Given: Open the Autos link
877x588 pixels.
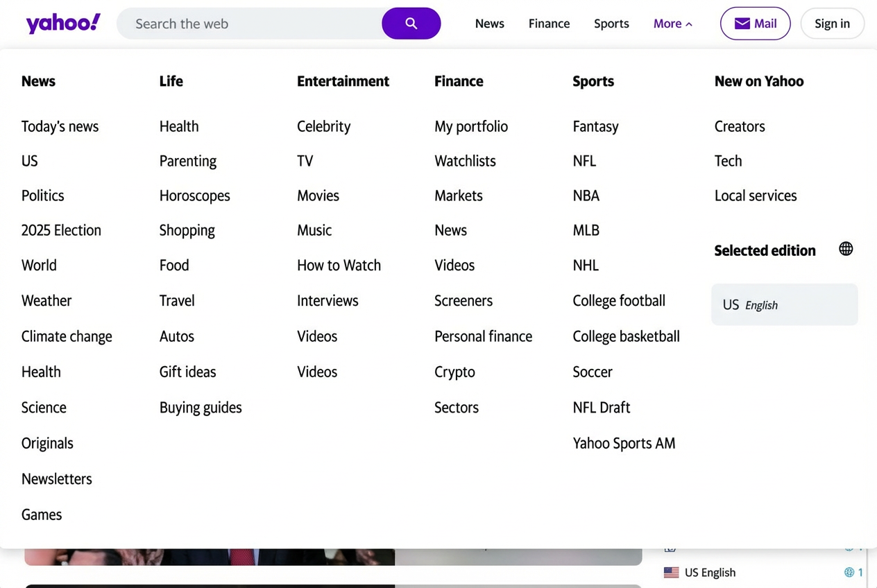Looking at the screenshot, I should coord(177,336).
